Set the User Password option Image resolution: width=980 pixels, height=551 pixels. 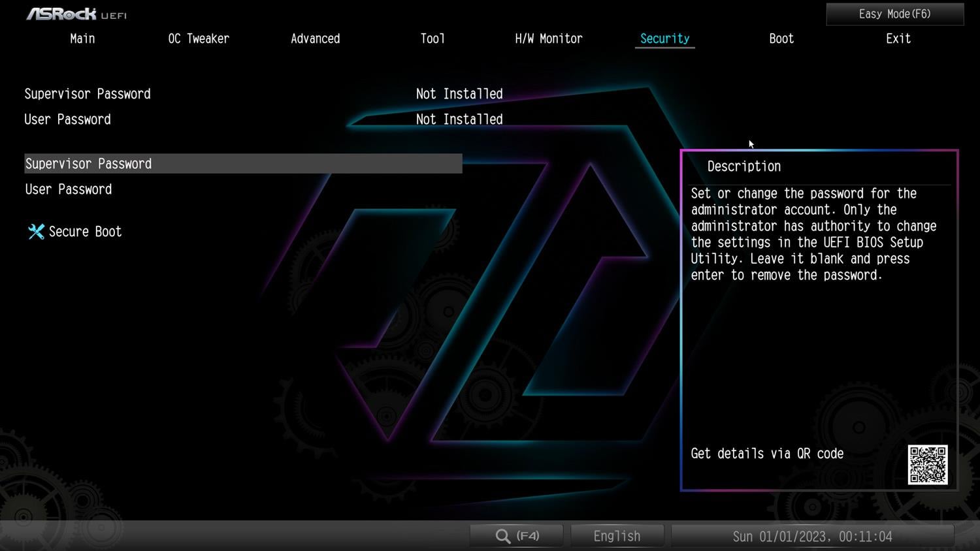69,189
